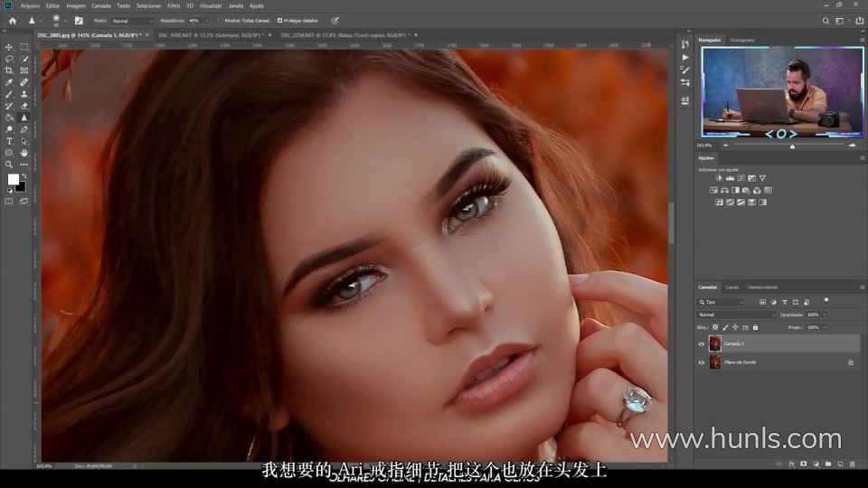This screenshot has height=488, width=868.
Task: Pick the Hand tool
Action: point(24,153)
